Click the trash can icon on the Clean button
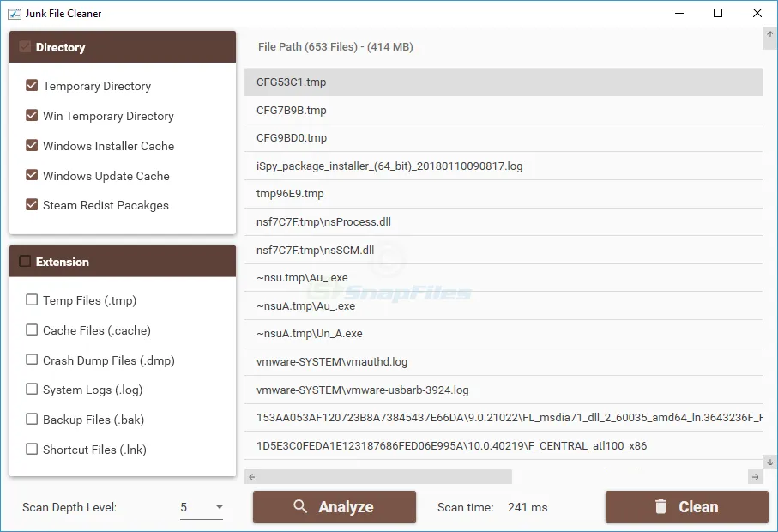Image resolution: width=778 pixels, height=532 pixels. [660, 506]
